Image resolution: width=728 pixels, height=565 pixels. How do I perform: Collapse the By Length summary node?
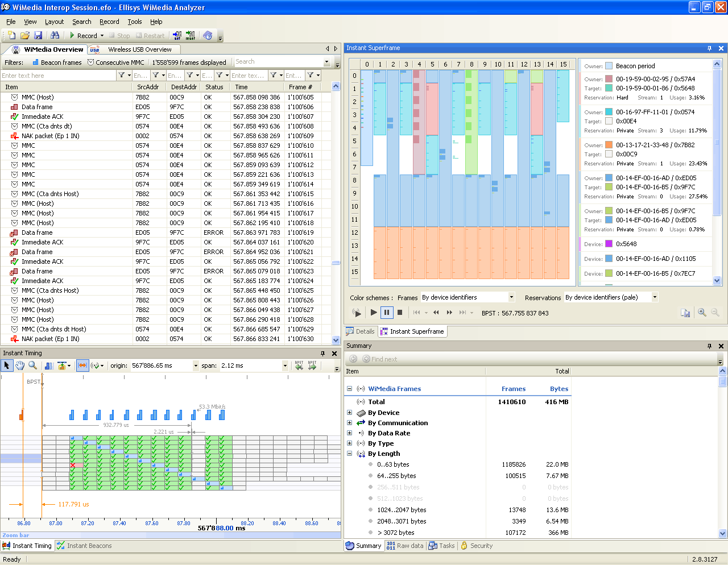point(349,454)
